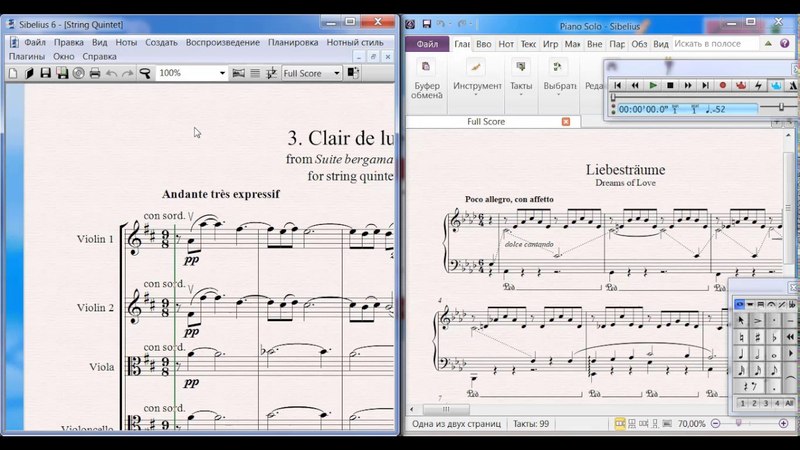This screenshot has width=800, height=450.
Task: Adjust the tempo slider in transport panel
Action: [x=781, y=107]
